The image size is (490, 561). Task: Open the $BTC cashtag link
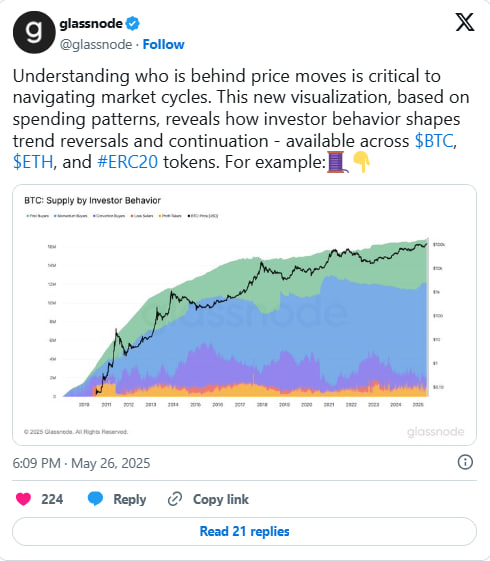pos(434,141)
